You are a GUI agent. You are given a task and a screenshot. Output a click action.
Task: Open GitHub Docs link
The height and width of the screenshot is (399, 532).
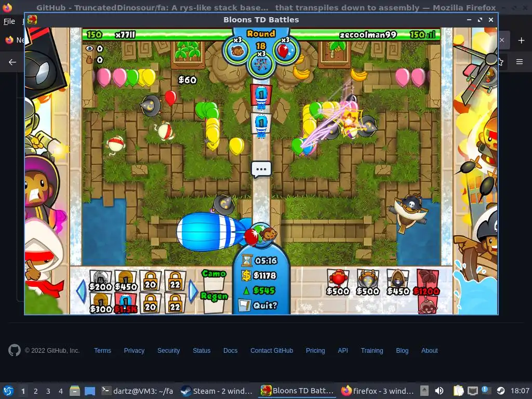coord(230,351)
